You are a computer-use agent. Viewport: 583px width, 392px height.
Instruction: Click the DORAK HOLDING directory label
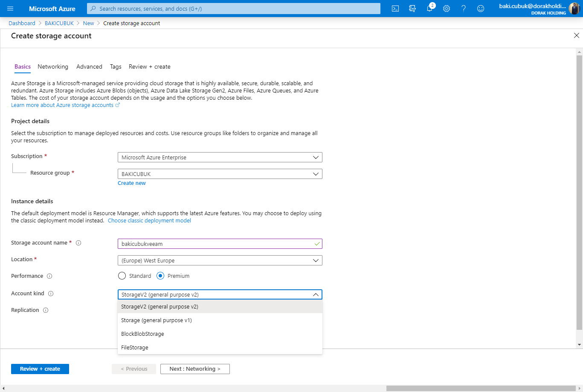548,13
